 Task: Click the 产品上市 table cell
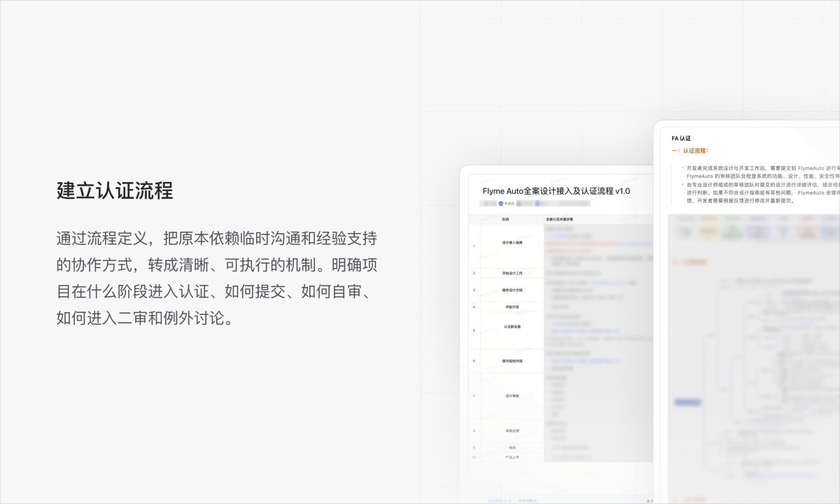[512, 457]
